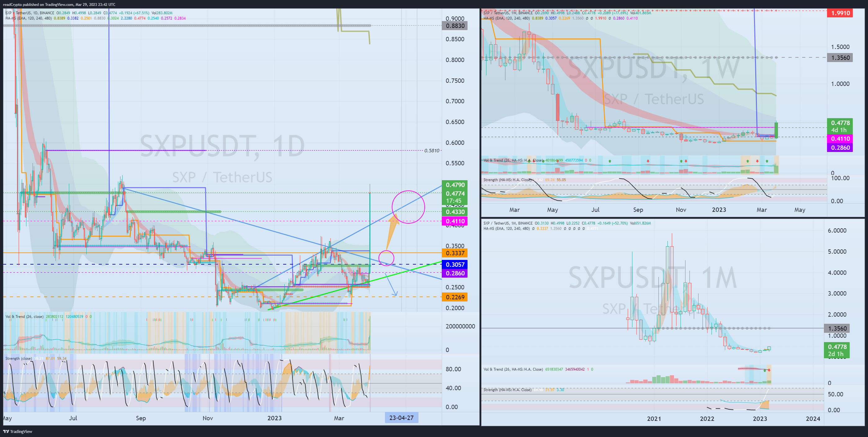868x437 pixels.
Task: Click 'Jul' on the weekly chart time axis
Action: pos(595,210)
